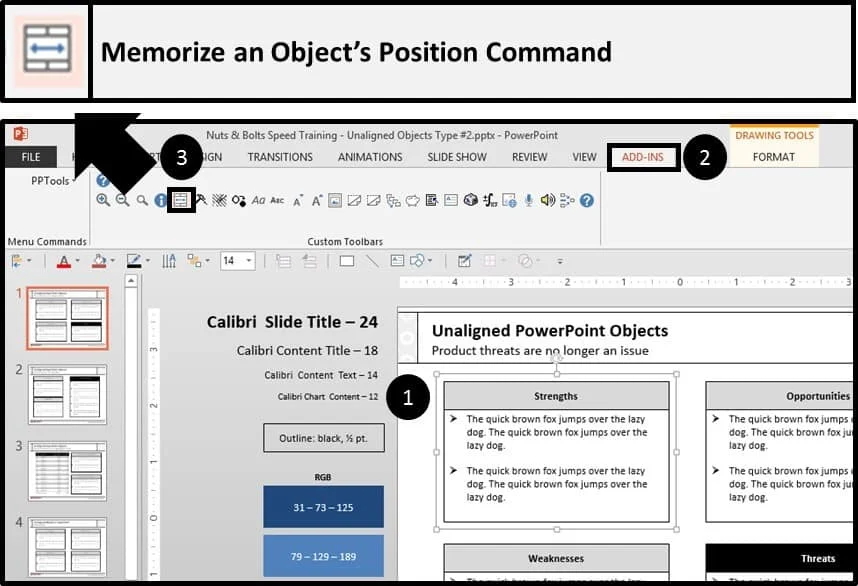Open the blue info icon
The width and height of the screenshot is (858, 586).
pos(160,201)
